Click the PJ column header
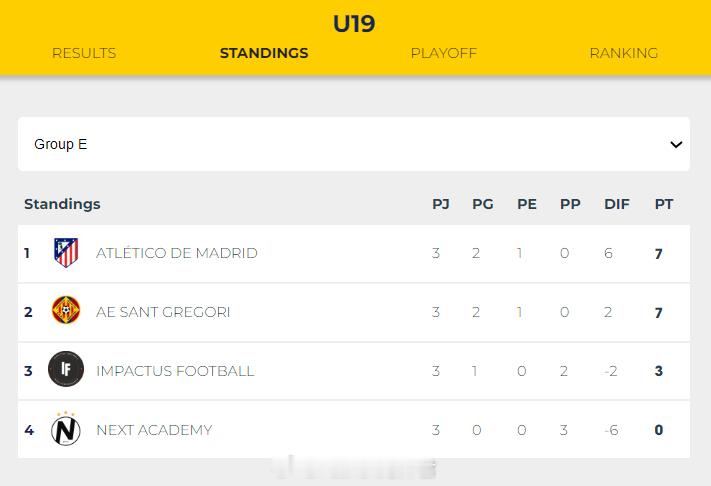 (x=441, y=204)
